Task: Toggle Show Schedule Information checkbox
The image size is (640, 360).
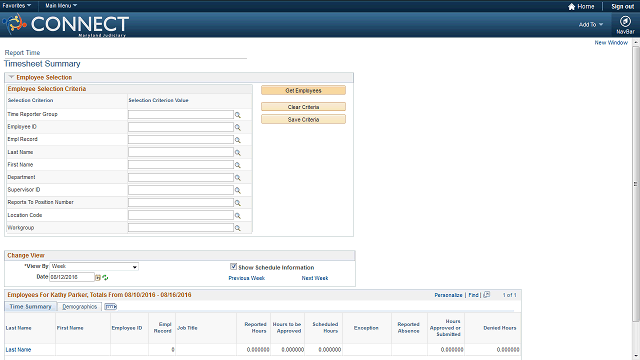Action: pos(233,267)
